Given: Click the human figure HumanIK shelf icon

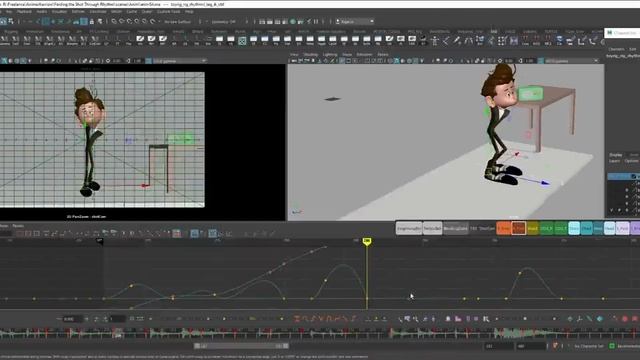Looking at the screenshot, I should click(435, 40).
